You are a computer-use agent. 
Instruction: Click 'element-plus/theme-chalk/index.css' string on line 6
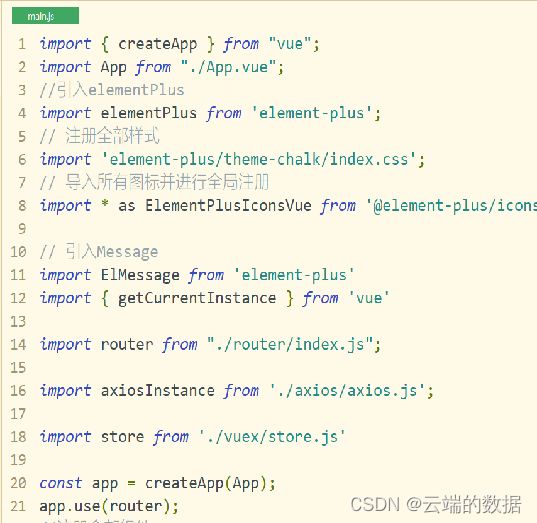coord(259,160)
